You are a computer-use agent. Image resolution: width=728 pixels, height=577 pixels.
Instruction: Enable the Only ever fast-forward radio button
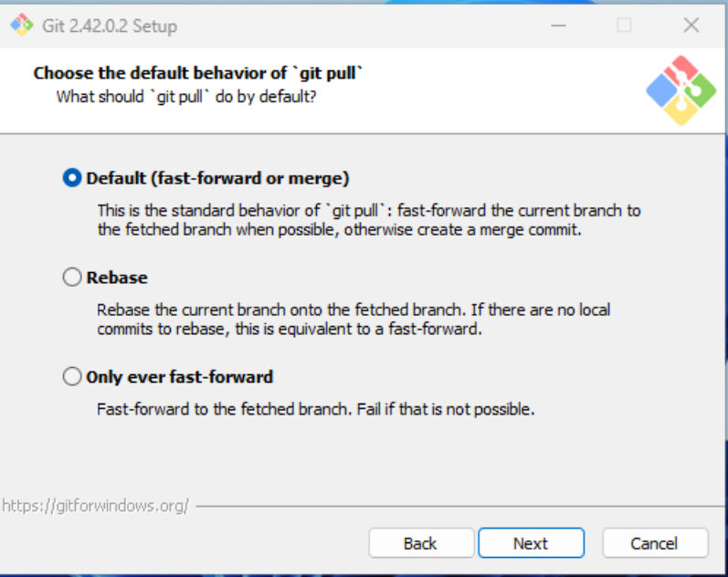coord(72,376)
